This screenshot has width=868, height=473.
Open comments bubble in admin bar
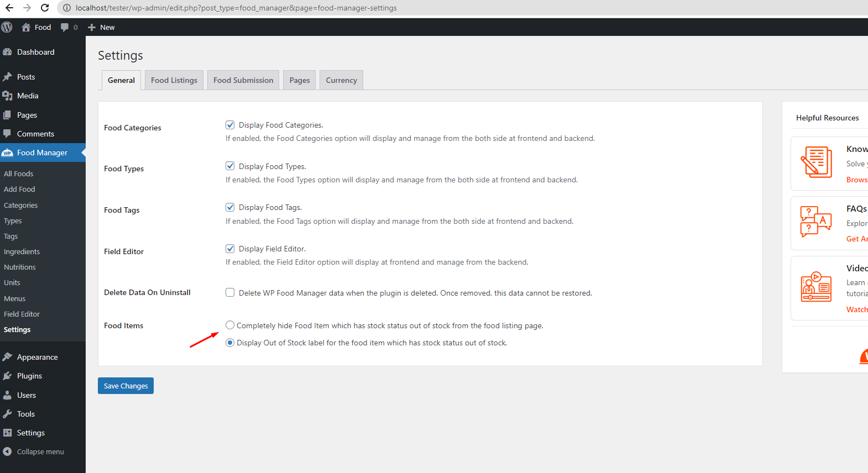(65, 27)
